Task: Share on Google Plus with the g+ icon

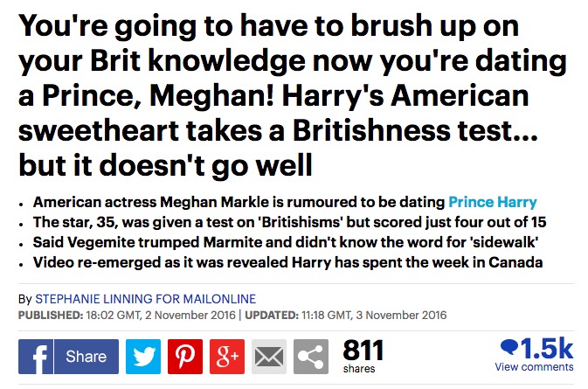Action: pyautogui.click(x=227, y=357)
